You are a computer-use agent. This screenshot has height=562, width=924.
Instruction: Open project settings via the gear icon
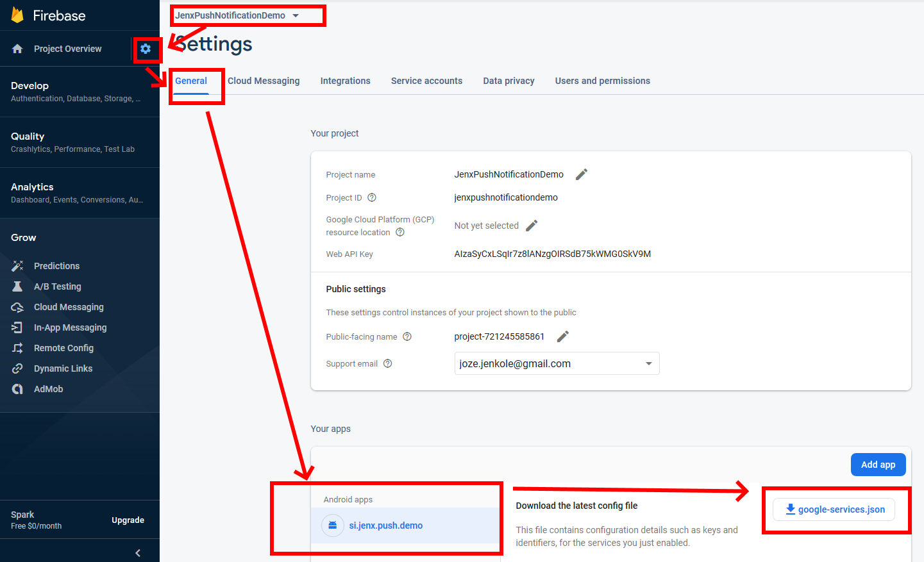[x=147, y=49]
